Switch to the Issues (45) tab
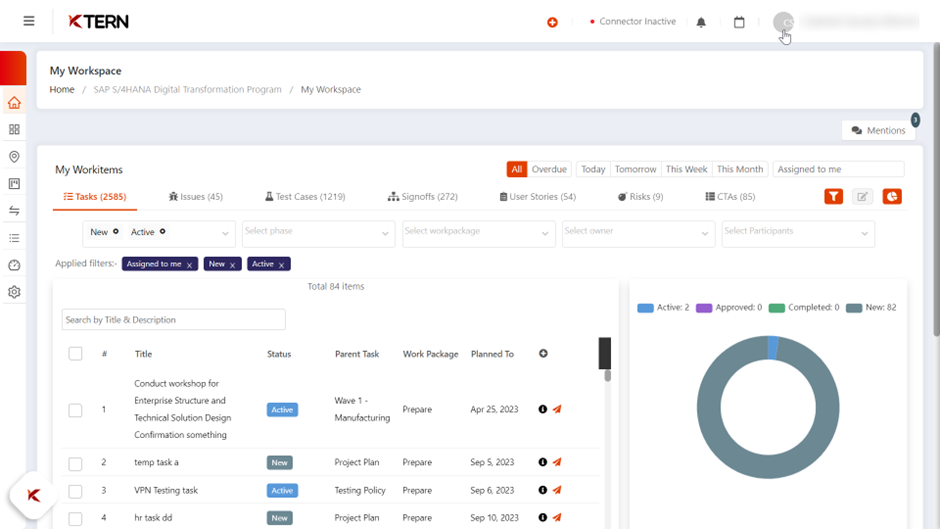Screen dimensions: 940x529 pyautogui.click(x=196, y=197)
